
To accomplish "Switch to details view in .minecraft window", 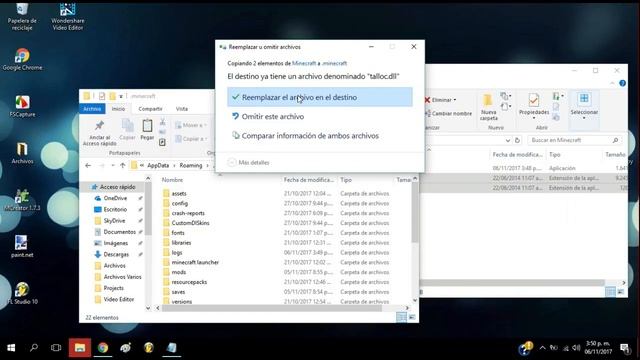I will [x=401, y=317].
